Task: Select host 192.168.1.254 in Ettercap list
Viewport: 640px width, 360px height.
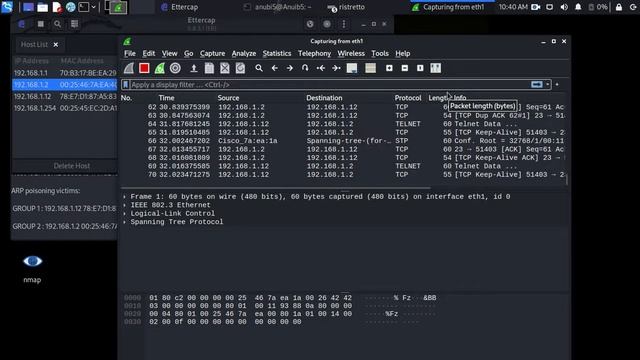Action: coord(65,109)
